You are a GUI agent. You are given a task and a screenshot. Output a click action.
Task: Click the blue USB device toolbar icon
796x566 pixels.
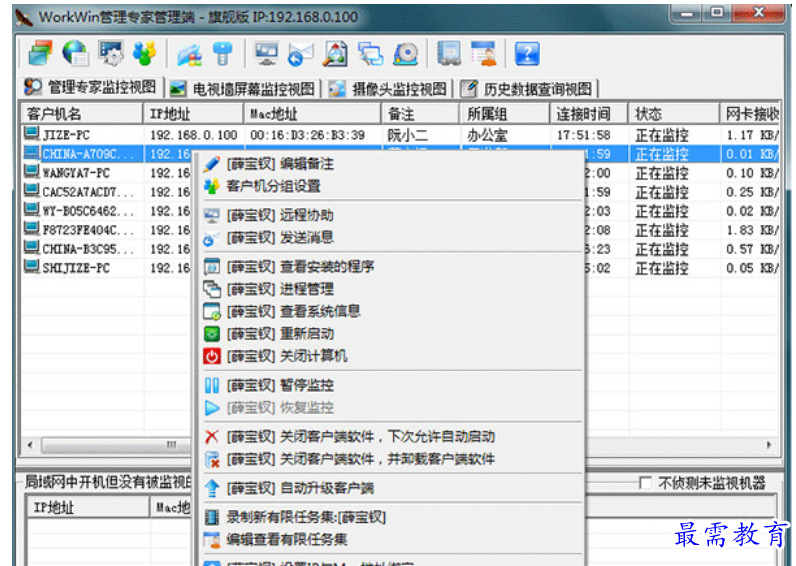[x=222, y=54]
